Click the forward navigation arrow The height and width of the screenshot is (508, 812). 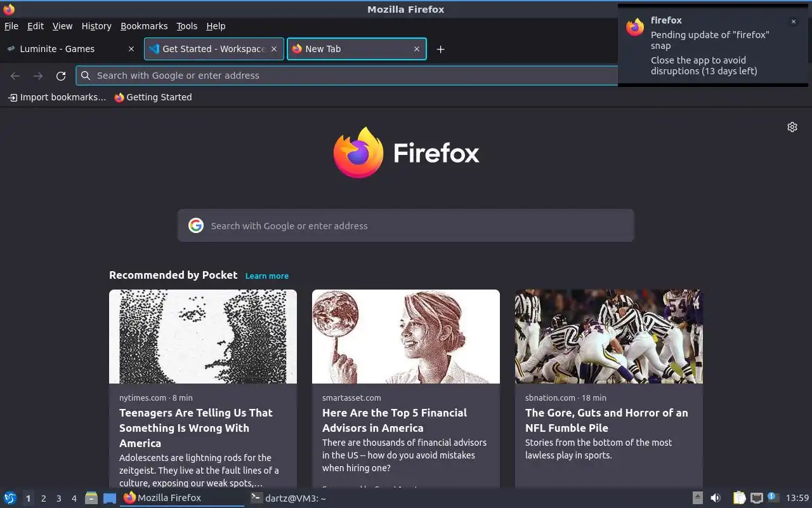point(38,76)
